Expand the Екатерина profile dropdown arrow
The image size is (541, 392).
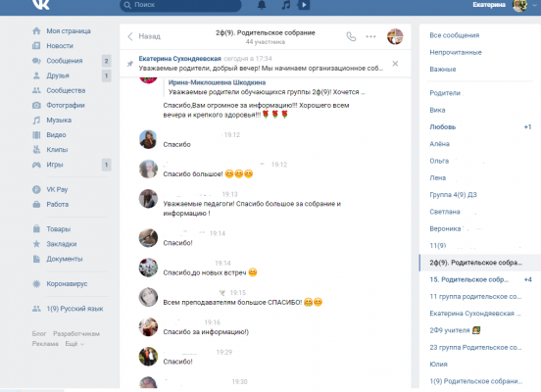coord(534,5)
